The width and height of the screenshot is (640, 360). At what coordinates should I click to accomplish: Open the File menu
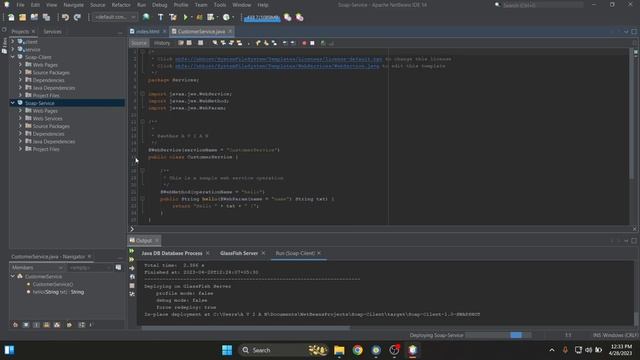click(20, 5)
